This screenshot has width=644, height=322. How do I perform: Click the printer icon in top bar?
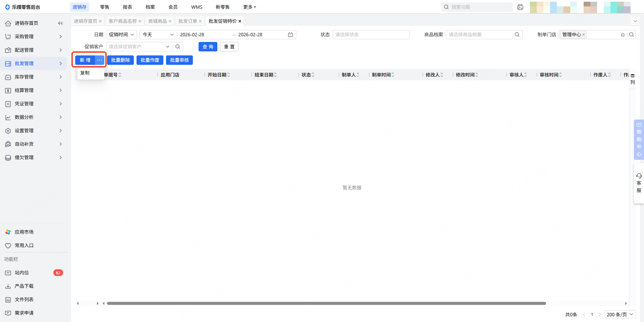pyautogui.click(x=520, y=7)
